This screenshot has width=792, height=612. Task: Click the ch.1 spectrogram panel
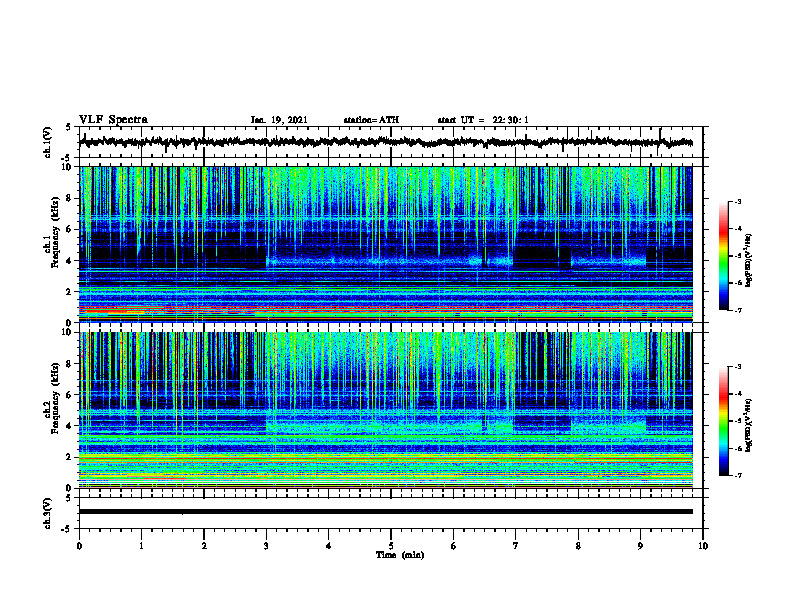point(386,244)
